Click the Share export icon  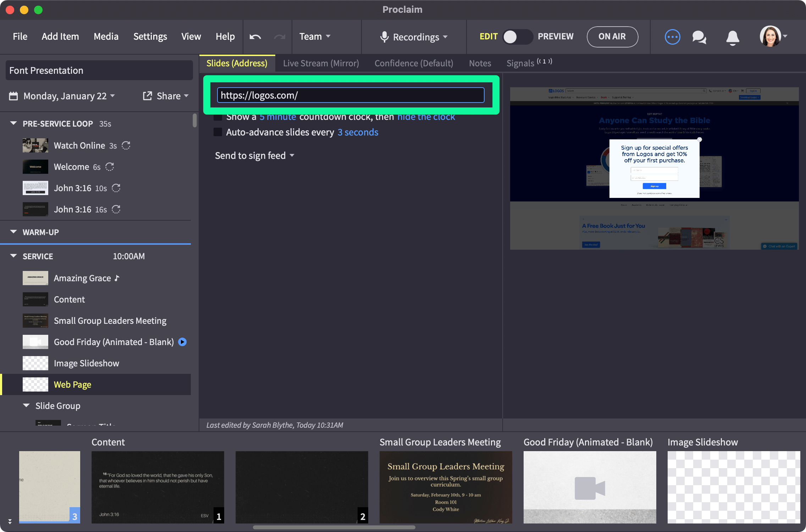(x=147, y=96)
